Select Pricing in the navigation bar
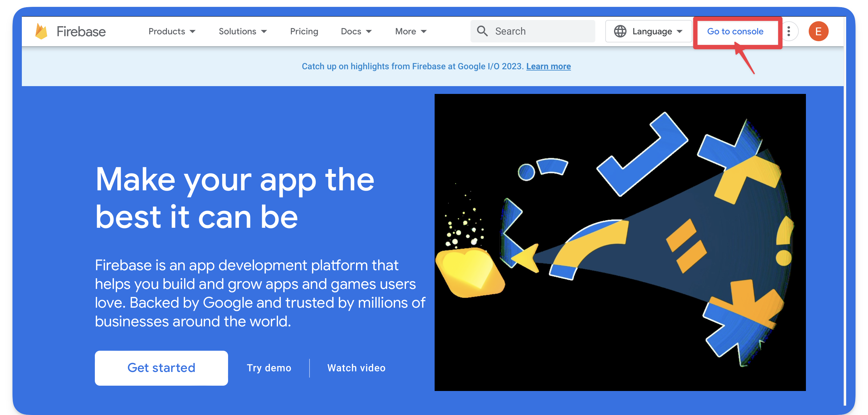This screenshot has height=415, width=868. coord(304,31)
